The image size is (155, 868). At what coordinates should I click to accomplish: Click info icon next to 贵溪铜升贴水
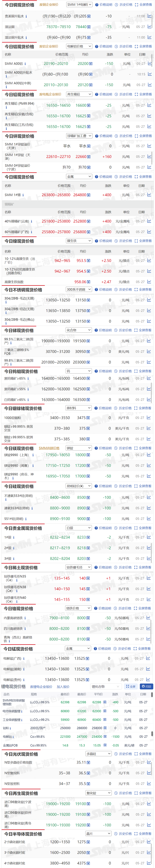(x=26, y=16)
